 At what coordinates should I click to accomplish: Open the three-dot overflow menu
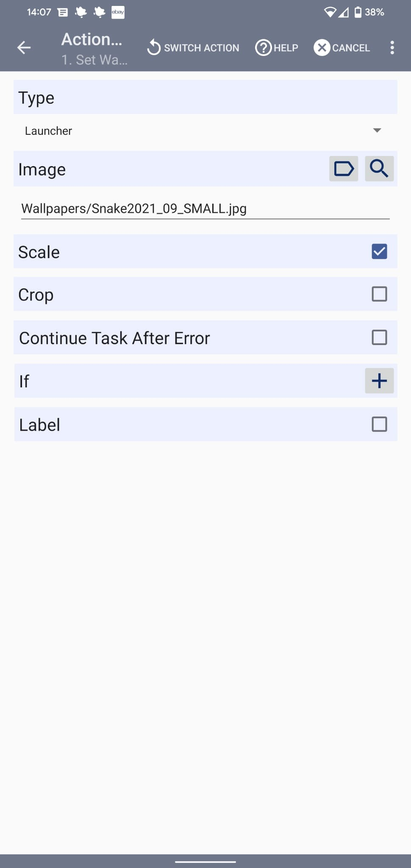click(x=392, y=47)
